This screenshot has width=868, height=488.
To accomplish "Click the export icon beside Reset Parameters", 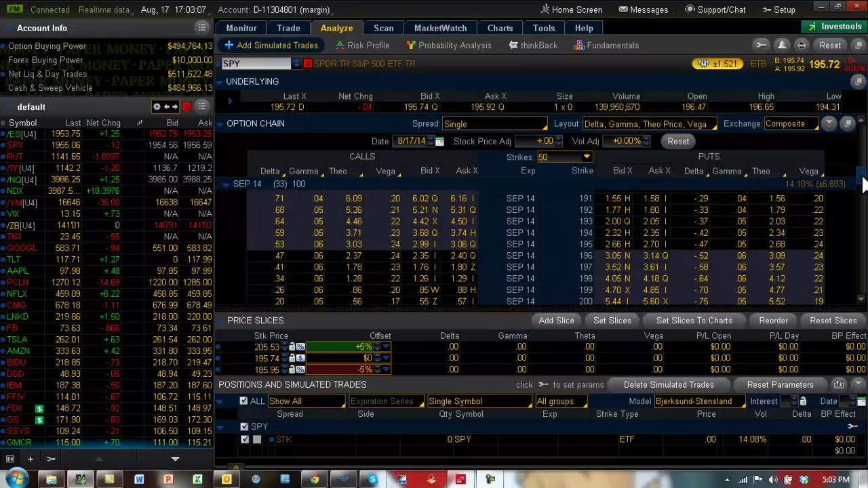I will 839,384.
